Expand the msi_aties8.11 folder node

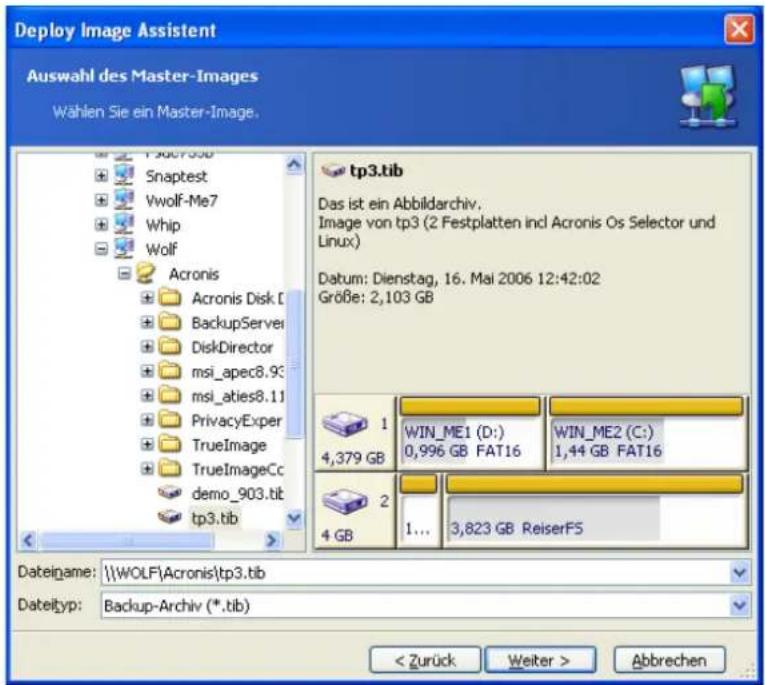tap(147, 395)
